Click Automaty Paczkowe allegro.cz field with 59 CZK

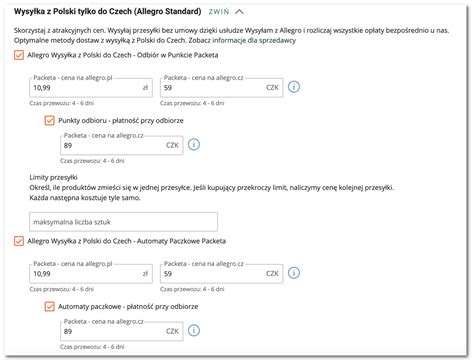pyautogui.click(x=222, y=274)
